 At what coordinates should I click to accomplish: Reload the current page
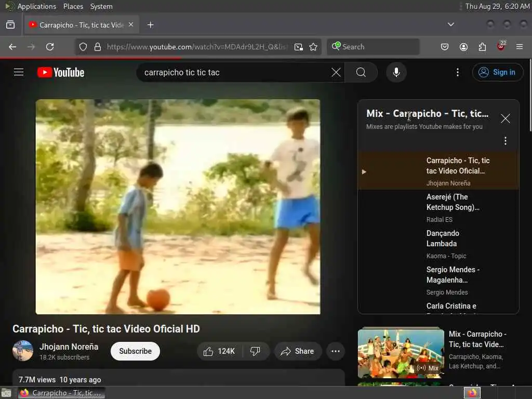click(50, 47)
